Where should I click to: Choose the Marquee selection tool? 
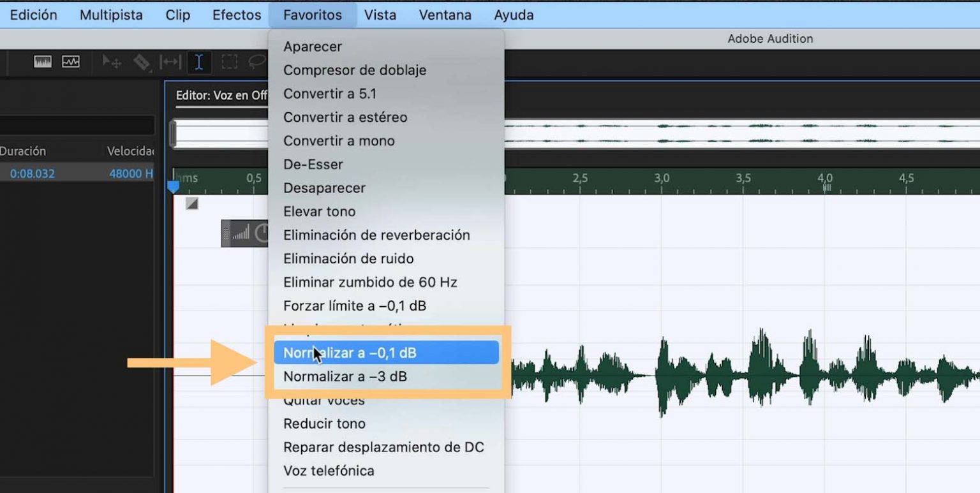tap(229, 62)
